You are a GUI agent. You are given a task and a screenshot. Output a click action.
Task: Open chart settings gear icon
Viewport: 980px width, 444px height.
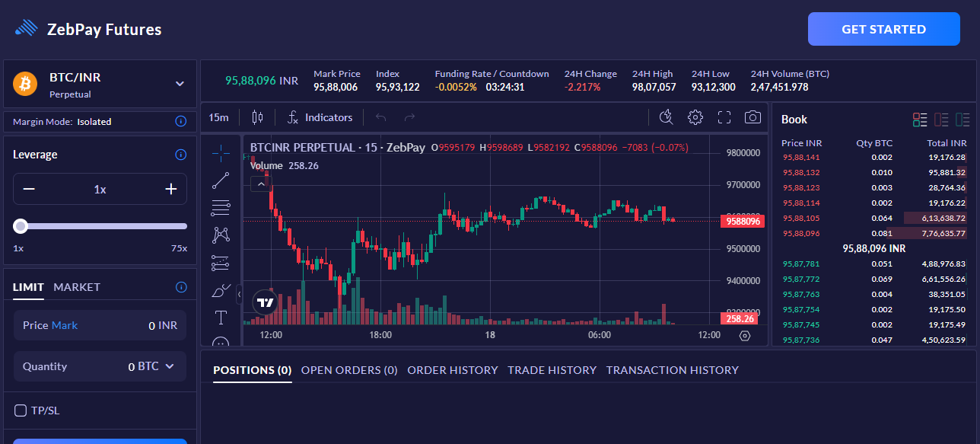(695, 117)
